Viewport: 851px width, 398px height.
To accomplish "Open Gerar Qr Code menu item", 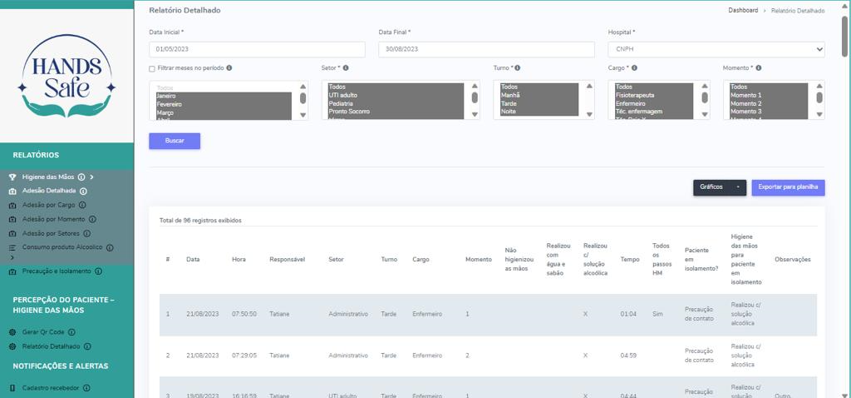I will tap(43, 332).
